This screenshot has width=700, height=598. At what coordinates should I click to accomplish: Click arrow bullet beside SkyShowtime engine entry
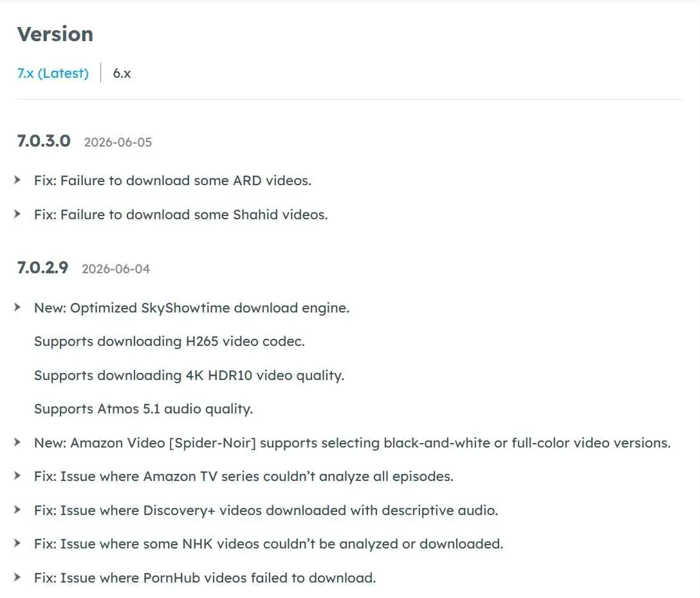point(17,307)
